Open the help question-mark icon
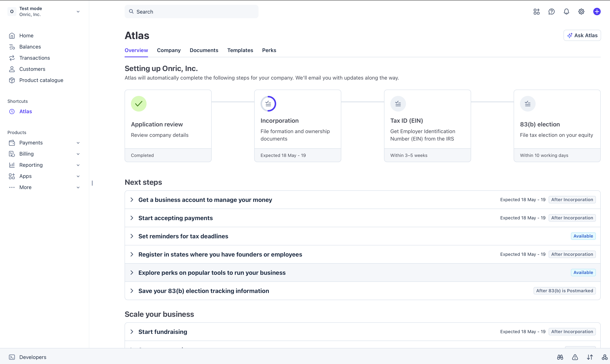610x364 pixels. tap(551, 12)
